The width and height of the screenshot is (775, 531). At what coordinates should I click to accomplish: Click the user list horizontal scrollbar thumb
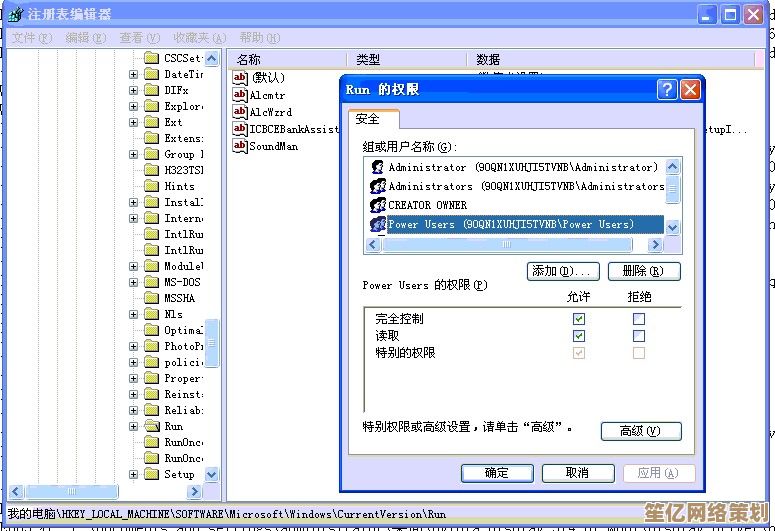pos(507,244)
